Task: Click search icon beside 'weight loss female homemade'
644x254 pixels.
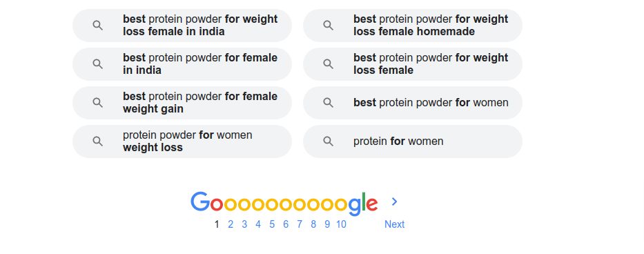Action: [x=328, y=26]
